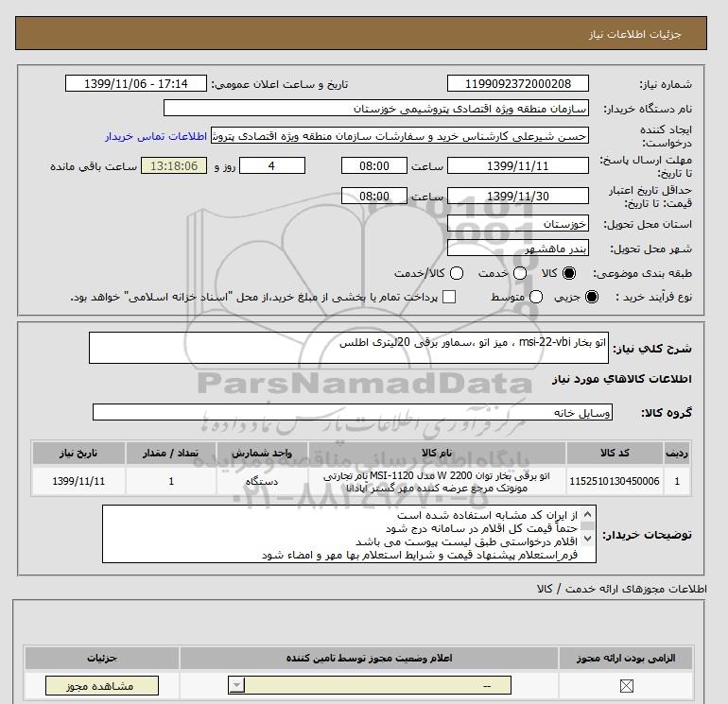Click تاریخ نیاز column header
Image resolution: width=728 pixels, height=704 pixels.
78,453
